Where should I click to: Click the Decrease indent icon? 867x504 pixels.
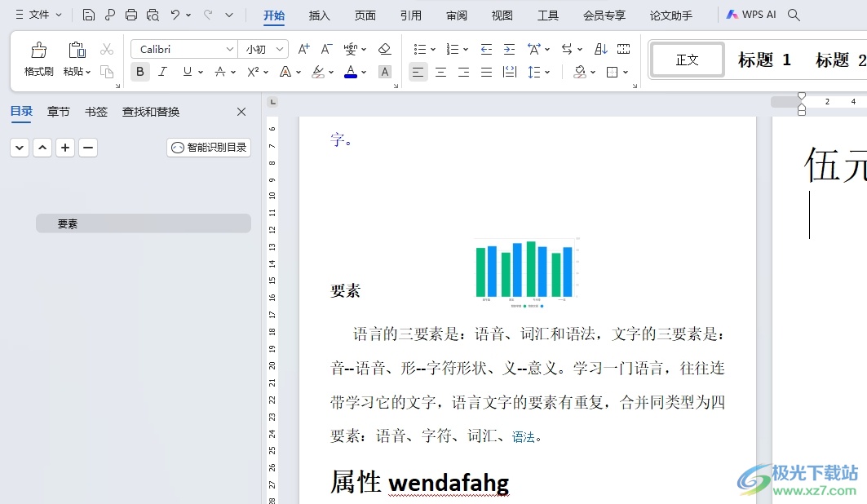(487, 49)
